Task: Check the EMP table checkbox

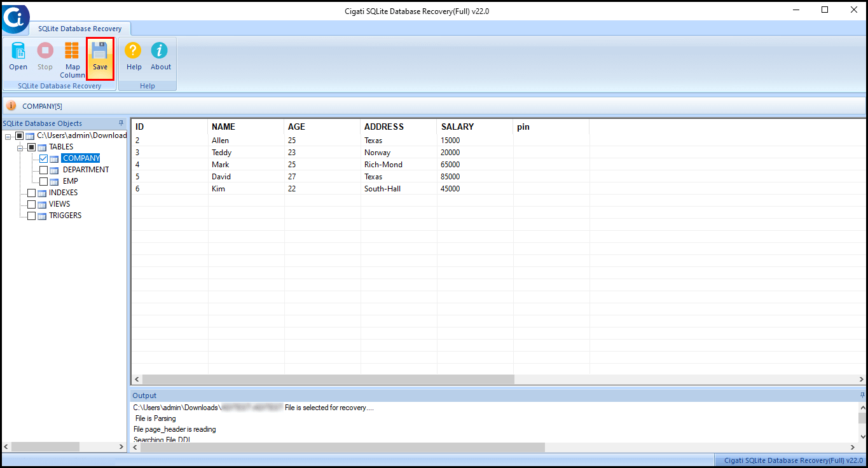Action: pos(43,181)
